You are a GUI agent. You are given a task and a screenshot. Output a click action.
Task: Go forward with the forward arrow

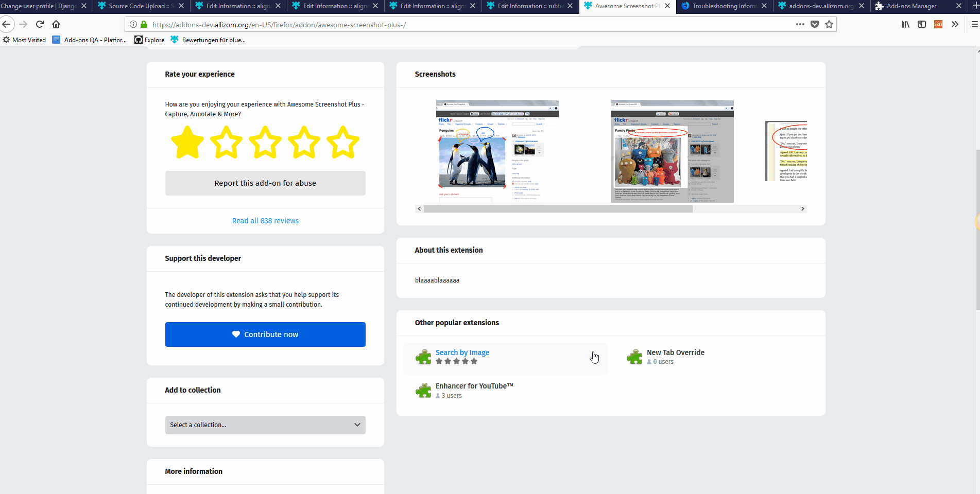click(x=23, y=24)
